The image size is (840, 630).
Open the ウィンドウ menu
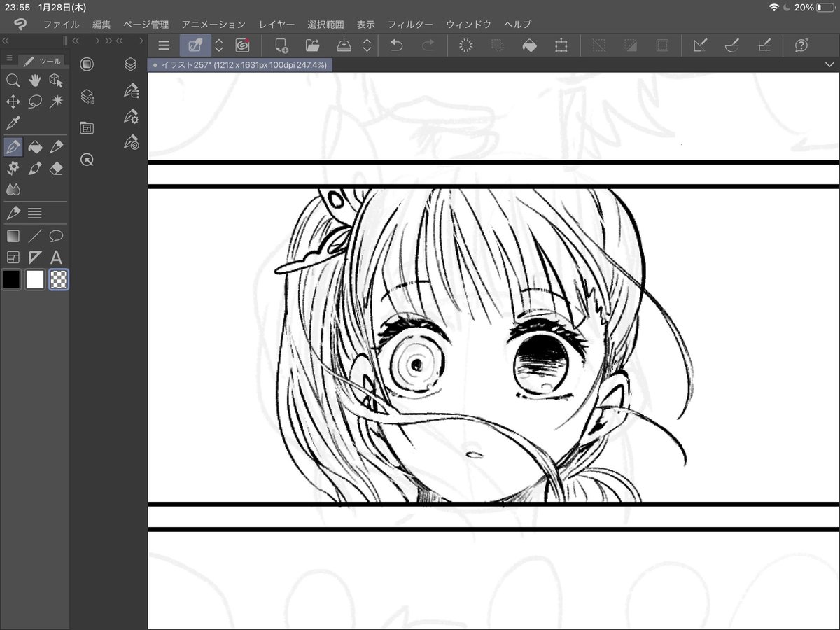tap(468, 24)
